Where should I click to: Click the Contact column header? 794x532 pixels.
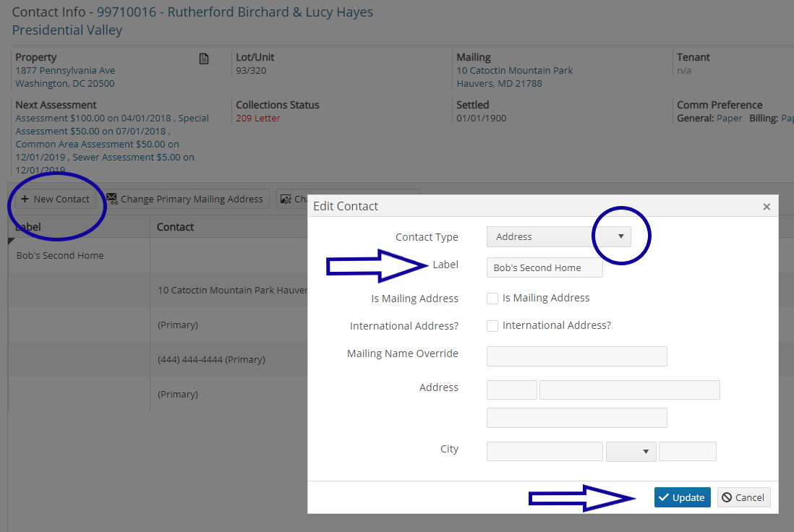(175, 227)
